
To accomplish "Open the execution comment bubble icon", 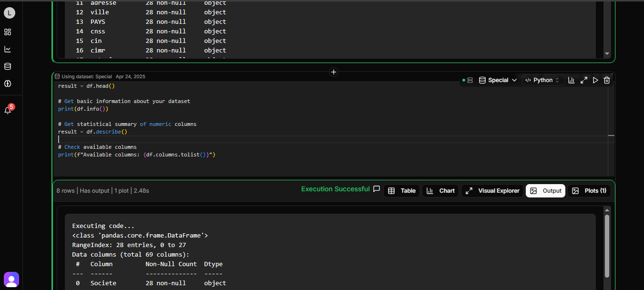I will click(x=377, y=189).
